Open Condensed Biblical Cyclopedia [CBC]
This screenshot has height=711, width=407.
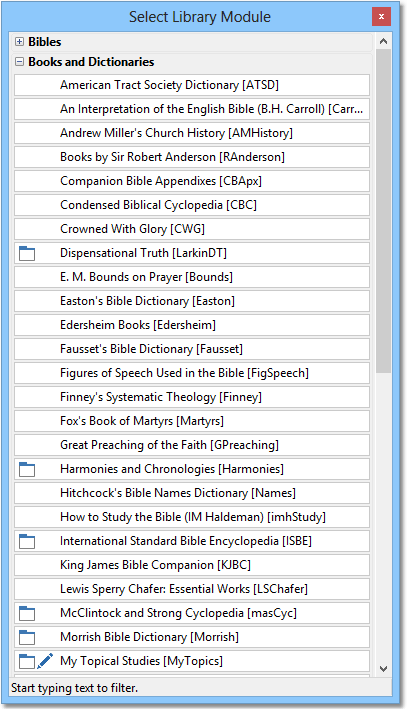[192, 205]
